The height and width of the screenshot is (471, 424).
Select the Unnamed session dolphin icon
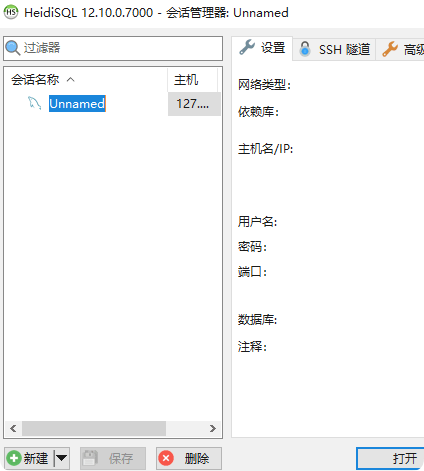coord(34,103)
